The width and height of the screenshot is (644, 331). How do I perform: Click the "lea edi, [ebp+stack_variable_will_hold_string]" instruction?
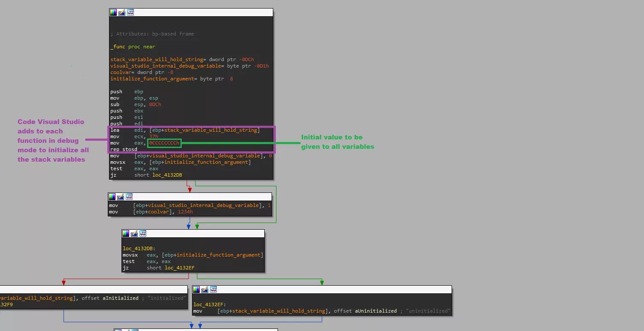point(185,130)
